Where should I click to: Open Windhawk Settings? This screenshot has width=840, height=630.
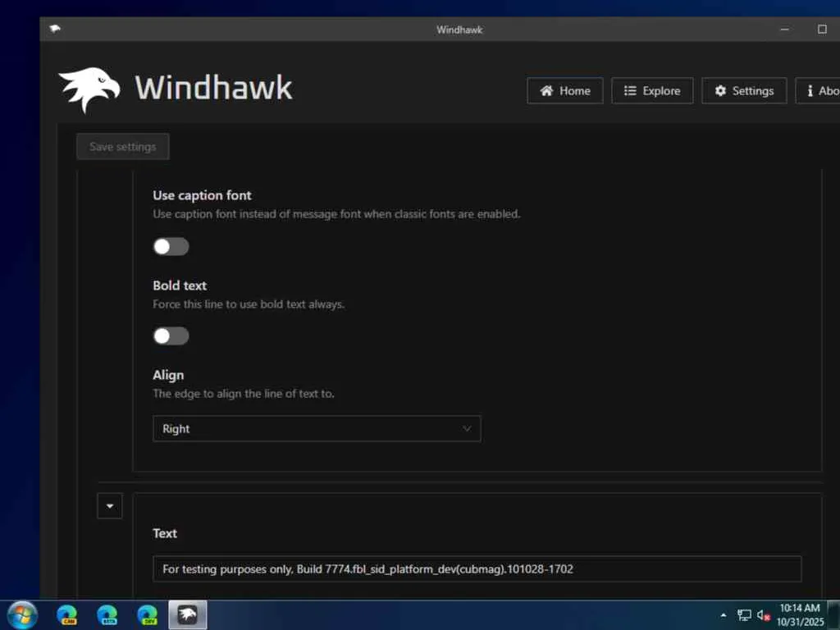point(744,91)
